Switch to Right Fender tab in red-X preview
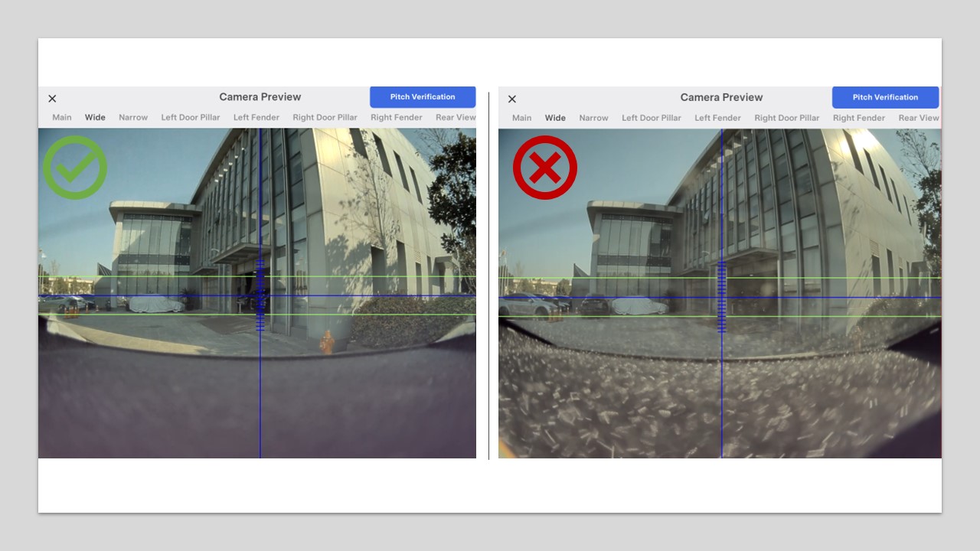Screen dimensions: 980x551 (x=858, y=118)
